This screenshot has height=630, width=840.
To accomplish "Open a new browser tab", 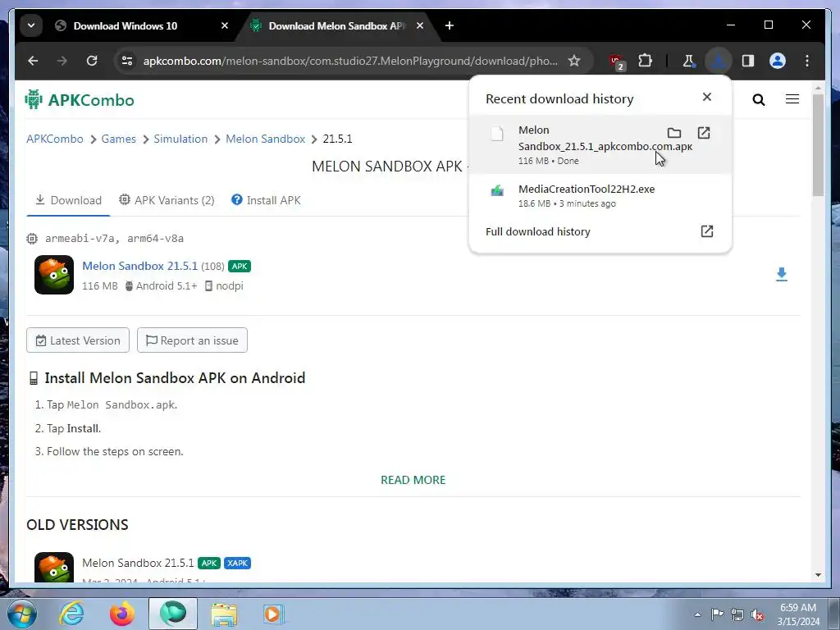I will click(450, 25).
